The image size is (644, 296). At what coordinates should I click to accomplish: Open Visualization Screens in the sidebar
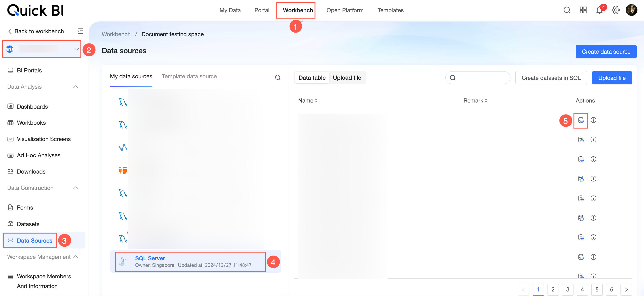pyautogui.click(x=44, y=139)
